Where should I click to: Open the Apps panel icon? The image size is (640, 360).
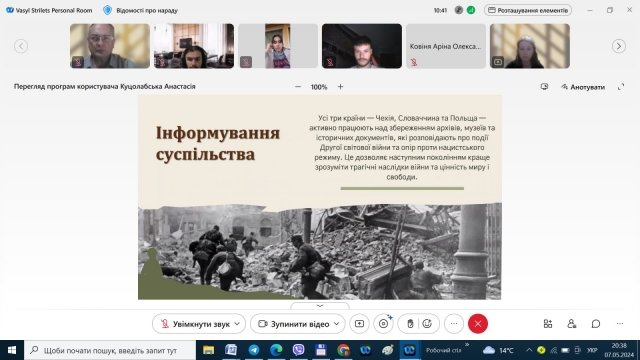pyautogui.click(x=548, y=324)
